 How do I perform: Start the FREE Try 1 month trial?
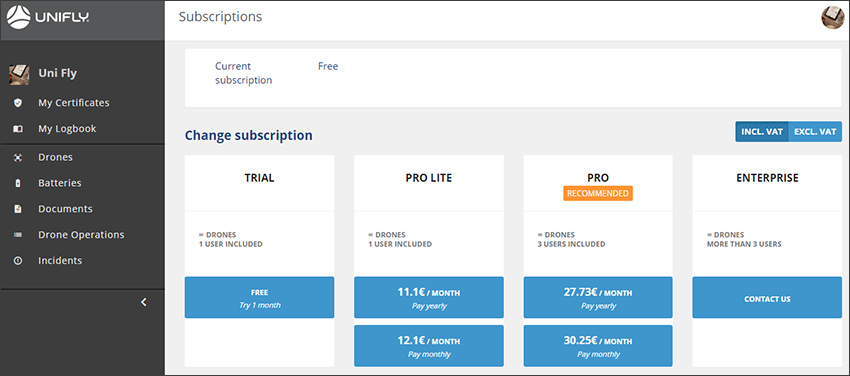(260, 297)
